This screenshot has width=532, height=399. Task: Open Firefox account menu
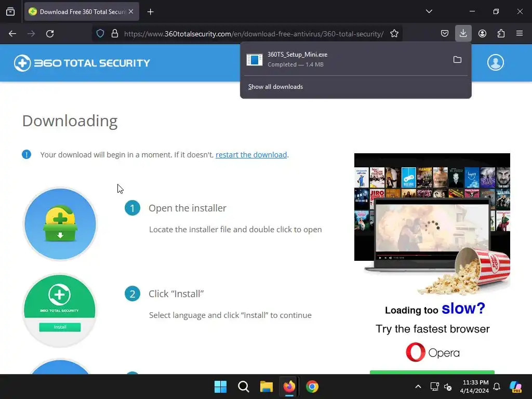[482, 34]
